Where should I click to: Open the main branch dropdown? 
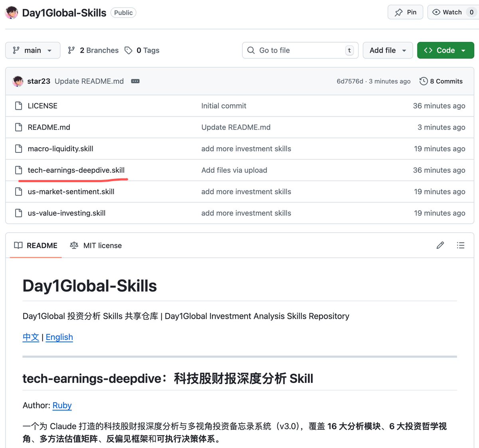pyautogui.click(x=33, y=50)
